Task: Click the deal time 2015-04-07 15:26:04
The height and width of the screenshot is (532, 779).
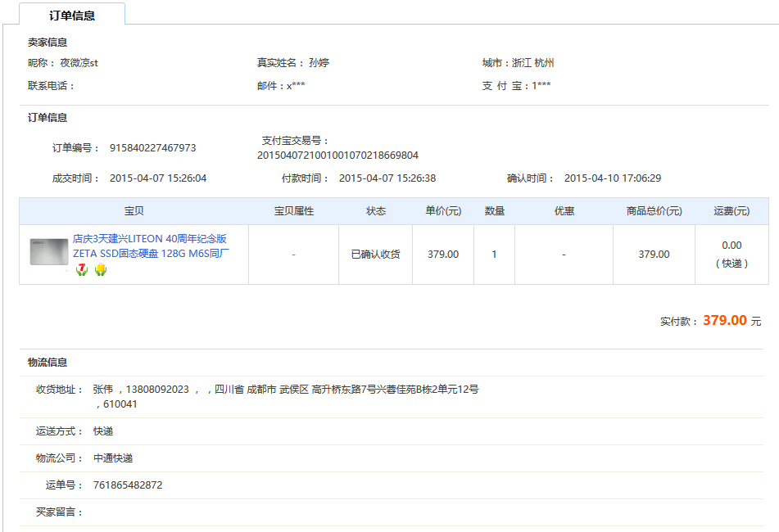Action: tap(158, 178)
